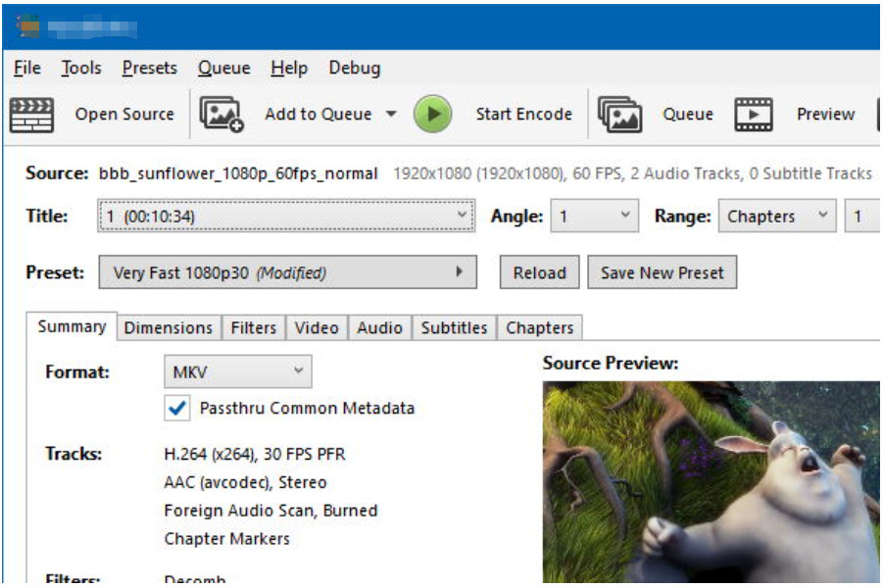Open the Tools menu
The image size is (884, 588).
pos(81,68)
